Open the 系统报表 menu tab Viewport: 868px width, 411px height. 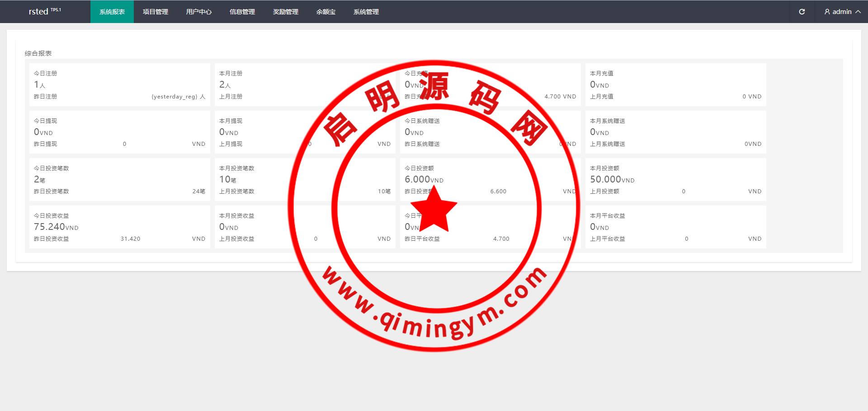pyautogui.click(x=112, y=12)
